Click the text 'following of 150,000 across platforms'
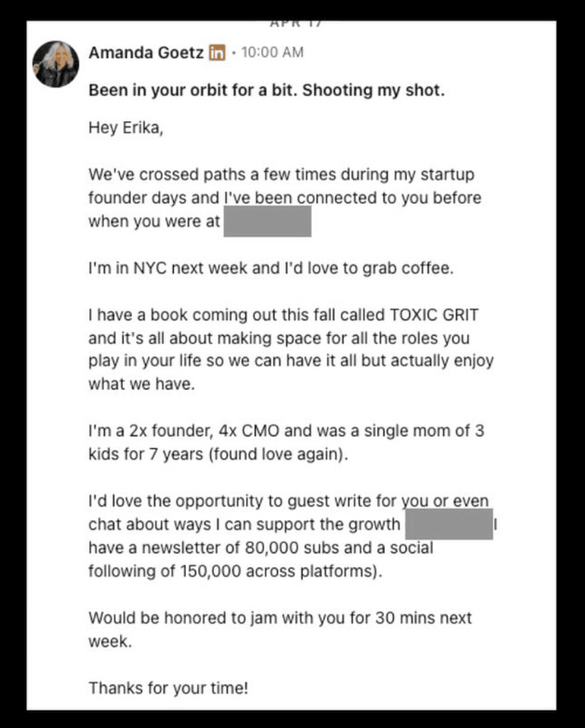Viewport: 585px width, 728px height. coord(232,571)
